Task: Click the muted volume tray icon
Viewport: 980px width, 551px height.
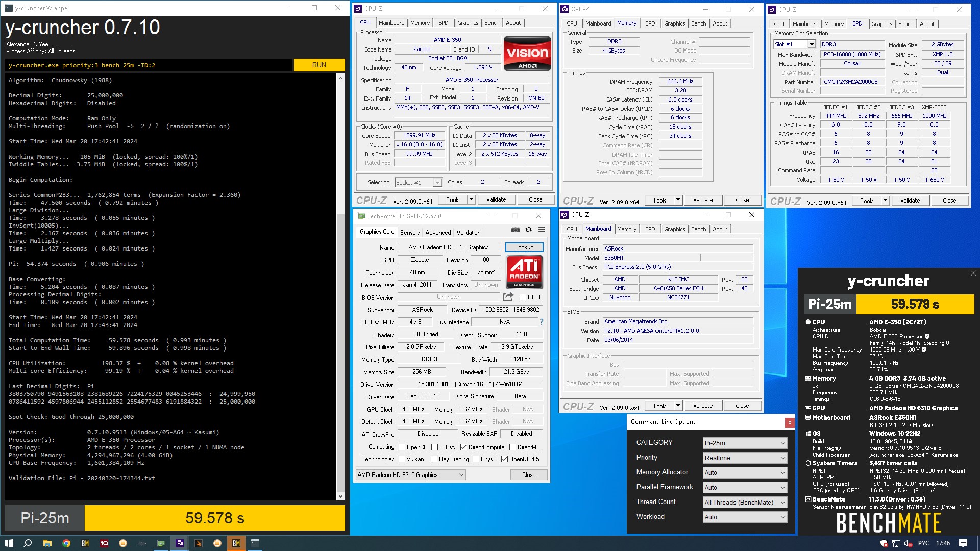Action: (x=909, y=543)
